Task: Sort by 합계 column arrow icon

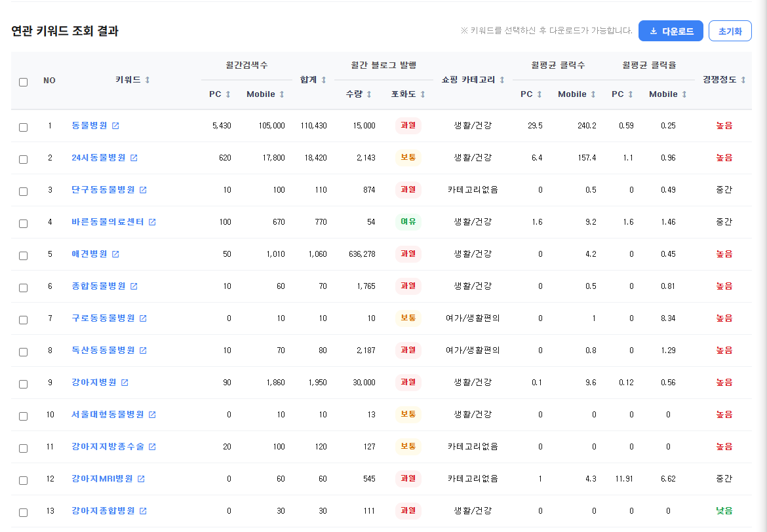Action: click(x=323, y=80)
